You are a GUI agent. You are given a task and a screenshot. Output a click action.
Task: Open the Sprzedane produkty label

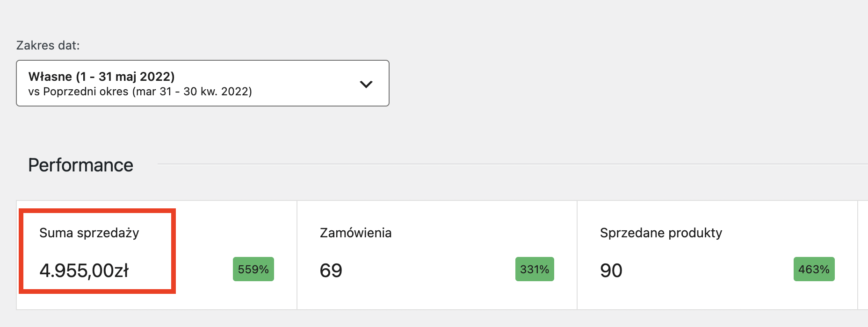click(661, 233)
